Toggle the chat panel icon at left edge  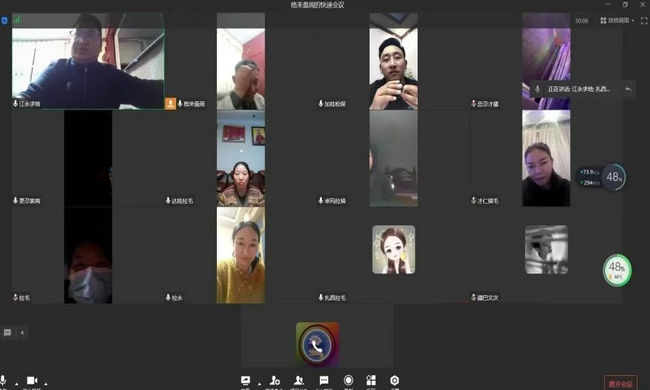coord(7,332)
